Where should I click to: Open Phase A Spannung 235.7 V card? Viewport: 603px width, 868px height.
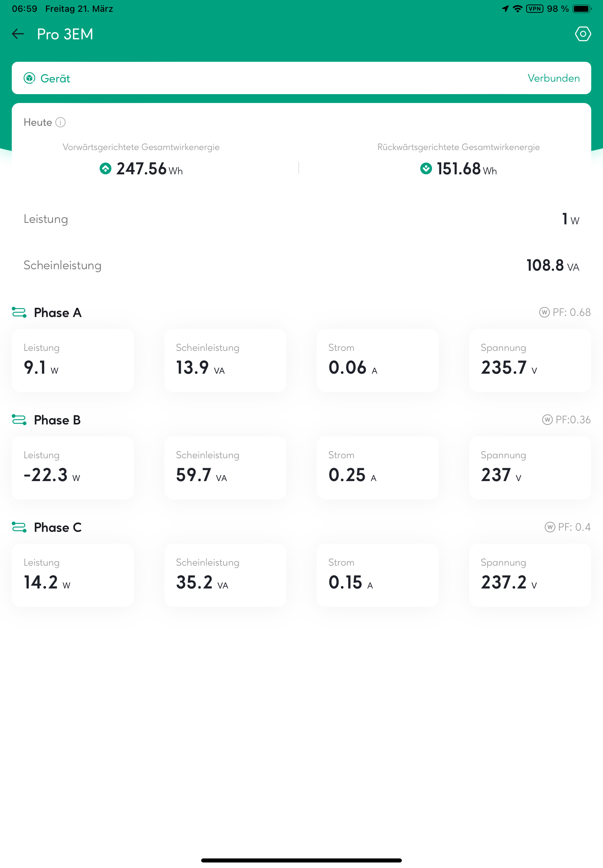coord(530,360)
